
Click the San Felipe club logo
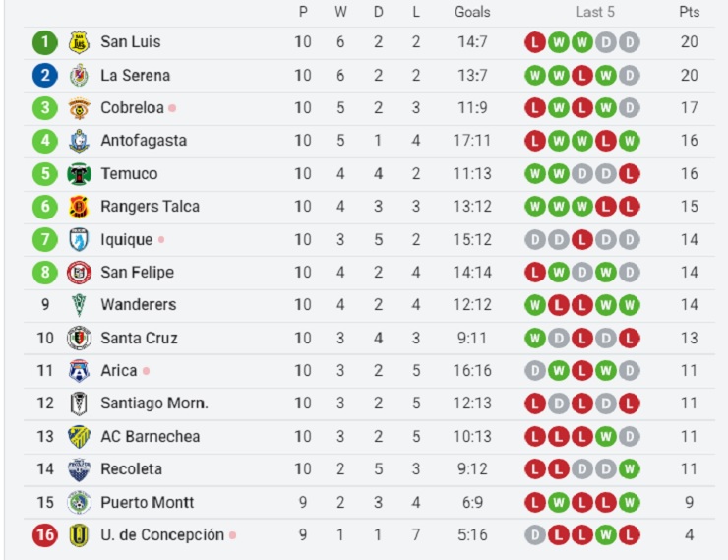[x=79, y=273]
